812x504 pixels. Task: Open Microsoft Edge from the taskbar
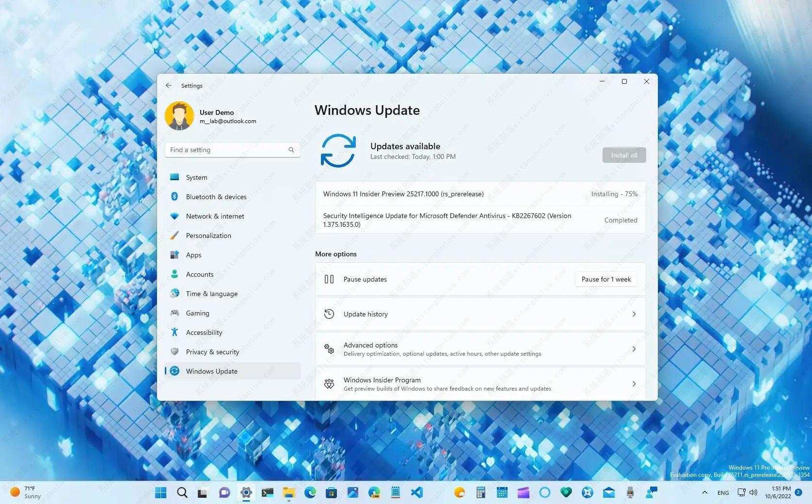click(310, 492)
